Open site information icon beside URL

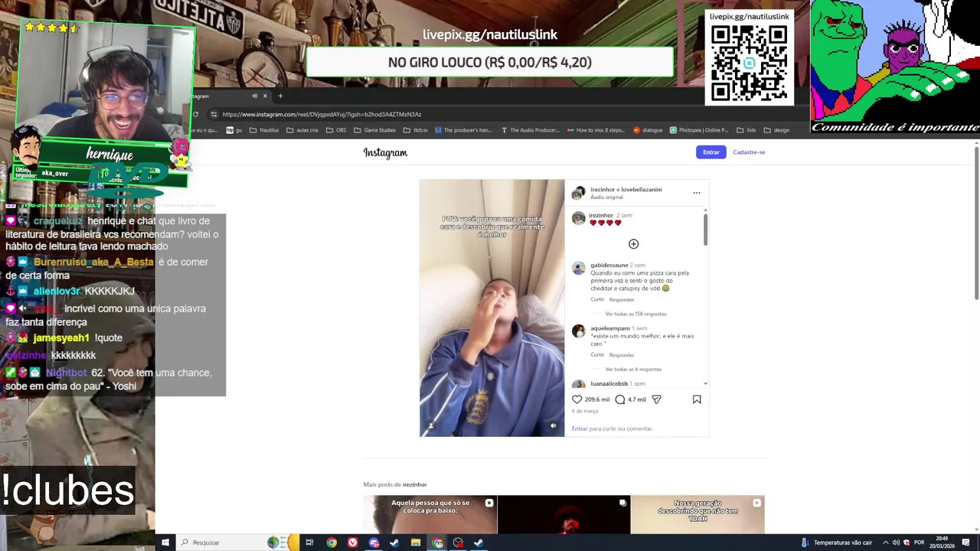coord(214,114)
